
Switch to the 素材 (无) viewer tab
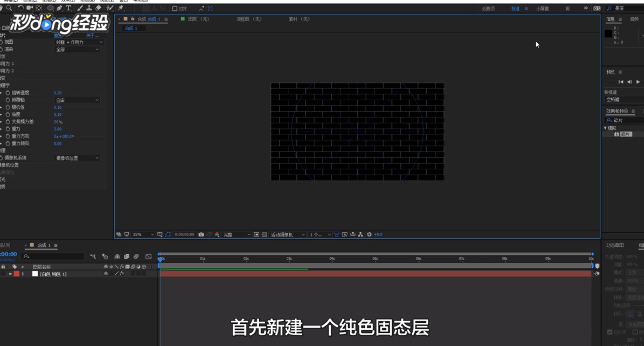pos(299,19)
